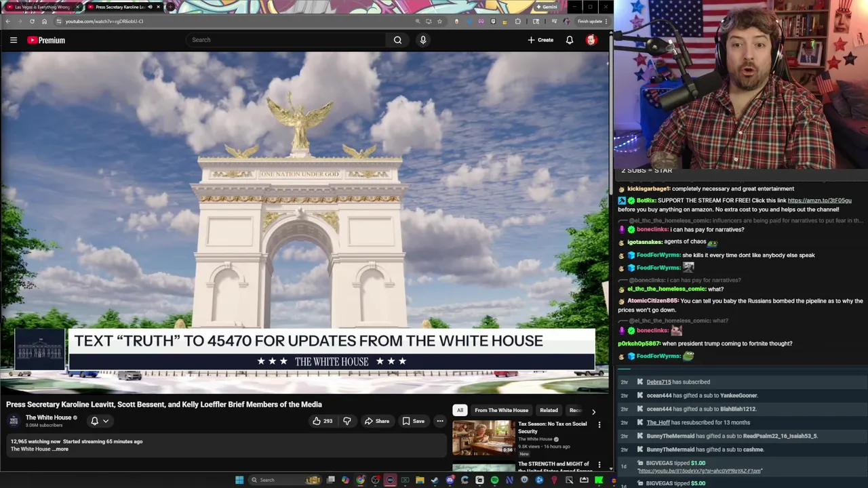Expand description with '...more'
The image size is (868, 488).
(62, 449)
